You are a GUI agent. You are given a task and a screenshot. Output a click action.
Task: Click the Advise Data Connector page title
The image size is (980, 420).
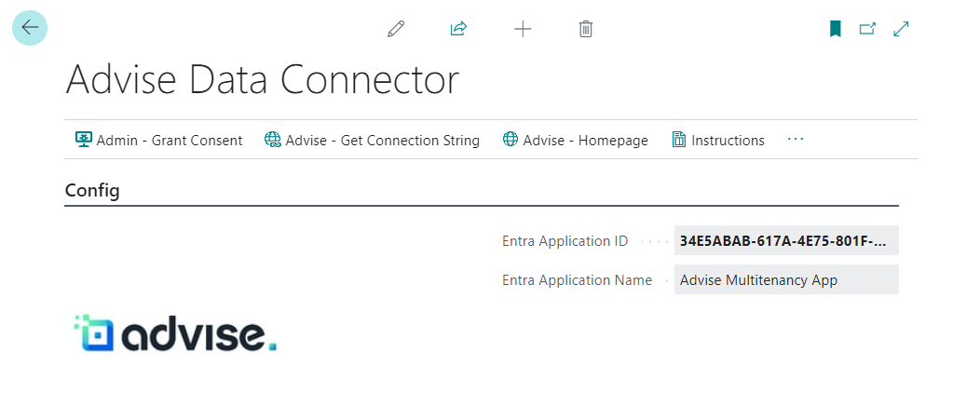pos(262,80)
